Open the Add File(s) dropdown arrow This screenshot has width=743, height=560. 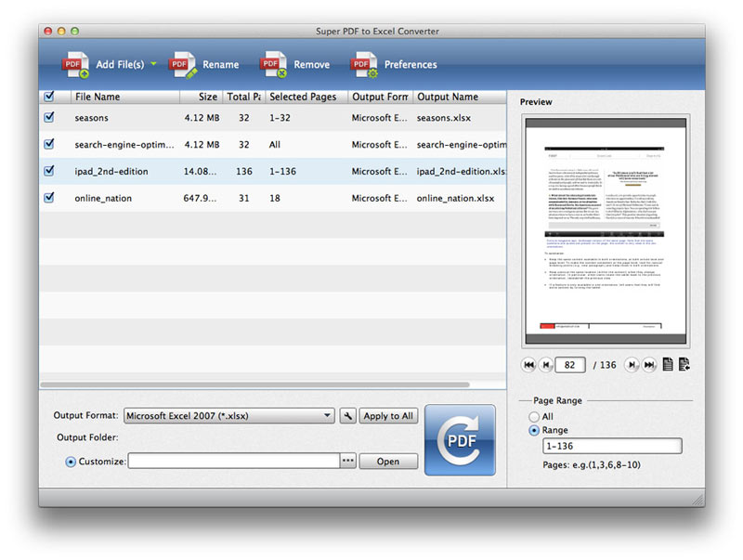(x=153, y=63)
